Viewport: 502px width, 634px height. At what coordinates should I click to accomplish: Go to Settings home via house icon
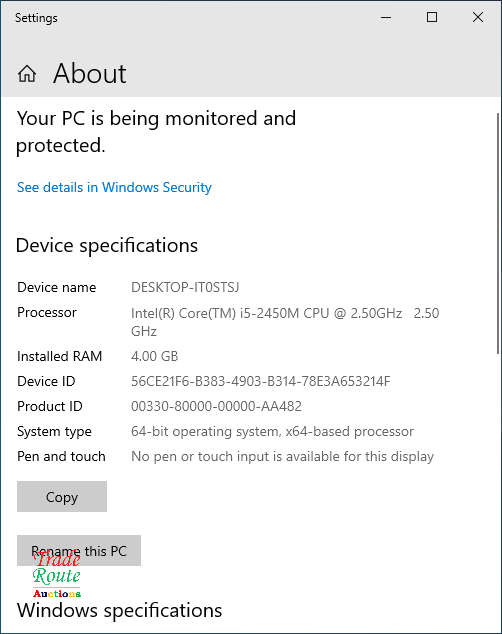[x=27, y=74]
